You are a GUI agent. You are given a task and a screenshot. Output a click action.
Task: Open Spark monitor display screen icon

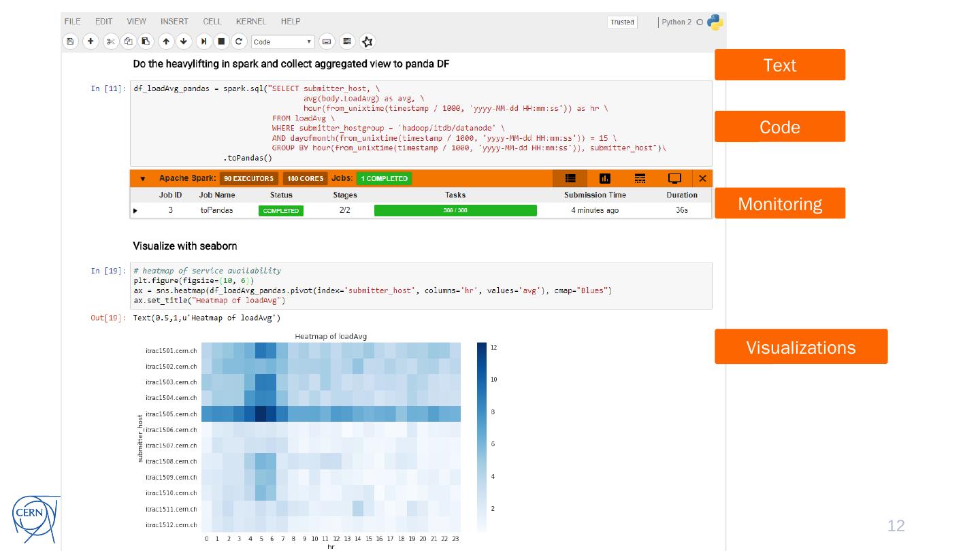point(674,178)
